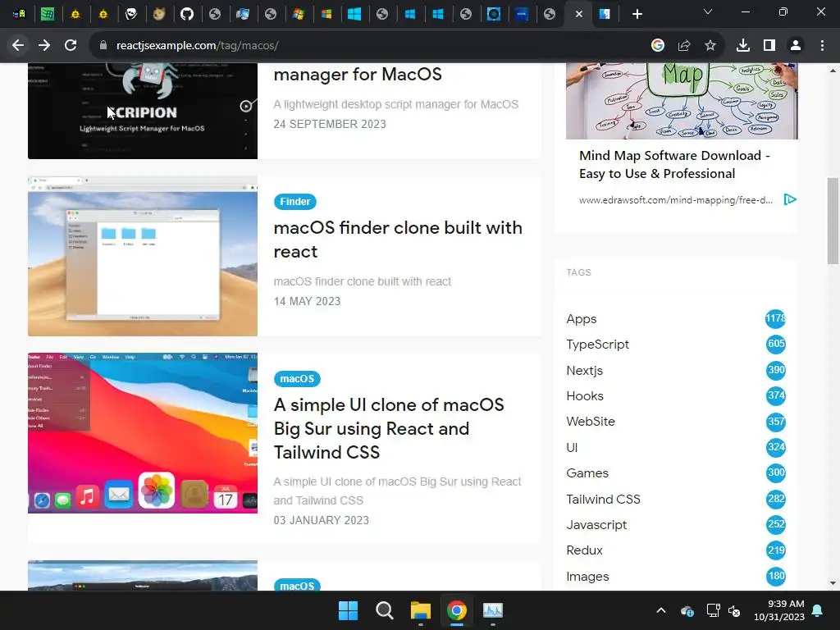Select the Redux tag
This screenshot has width=840, height=630.
tap(584, 550)
